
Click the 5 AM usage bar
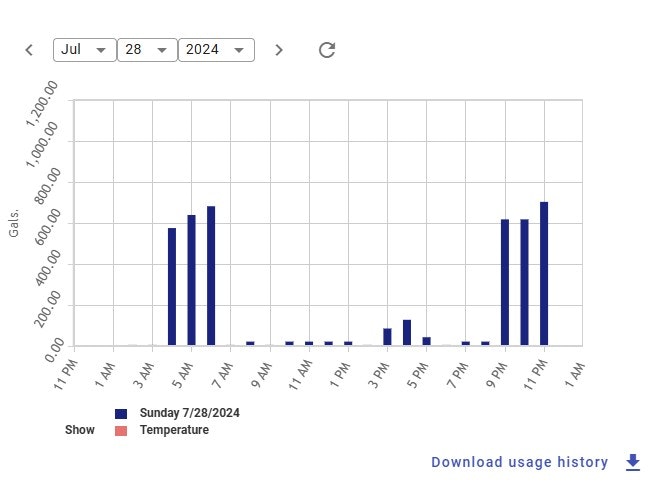click(191, 280)
